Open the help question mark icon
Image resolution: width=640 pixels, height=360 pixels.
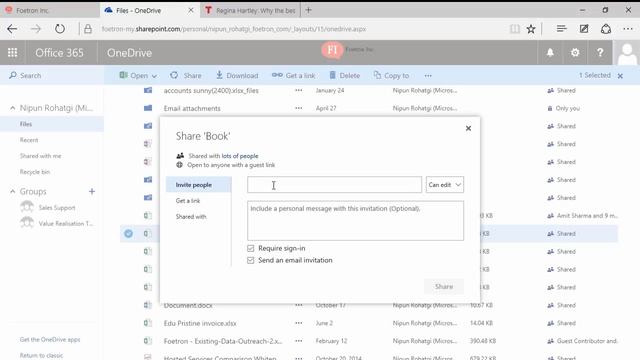pyautogui.click(x=600, y=53)
